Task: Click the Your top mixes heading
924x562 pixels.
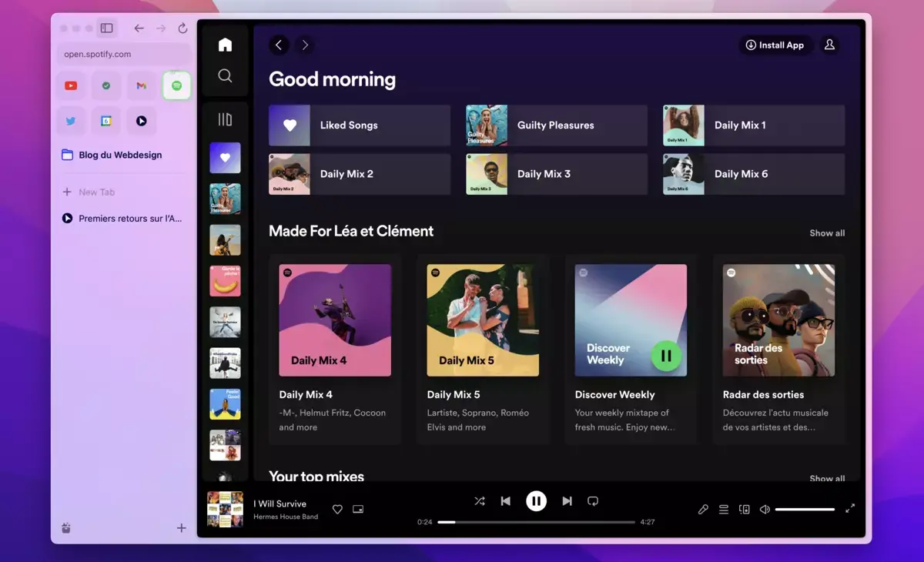Action: pos(316,476)
